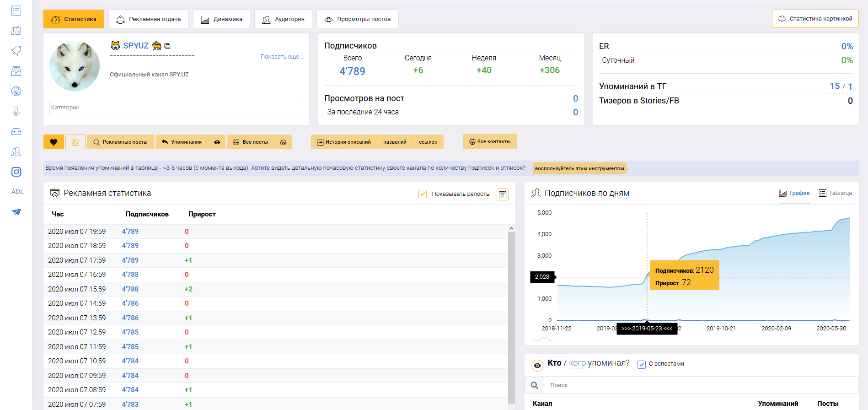Click the Статистика картинкой button

tap(815, 19)
